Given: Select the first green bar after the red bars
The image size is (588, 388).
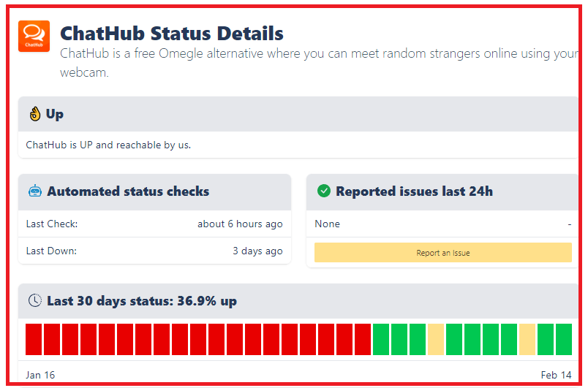Looking at the screenshot, I should (x=381, y=339).
